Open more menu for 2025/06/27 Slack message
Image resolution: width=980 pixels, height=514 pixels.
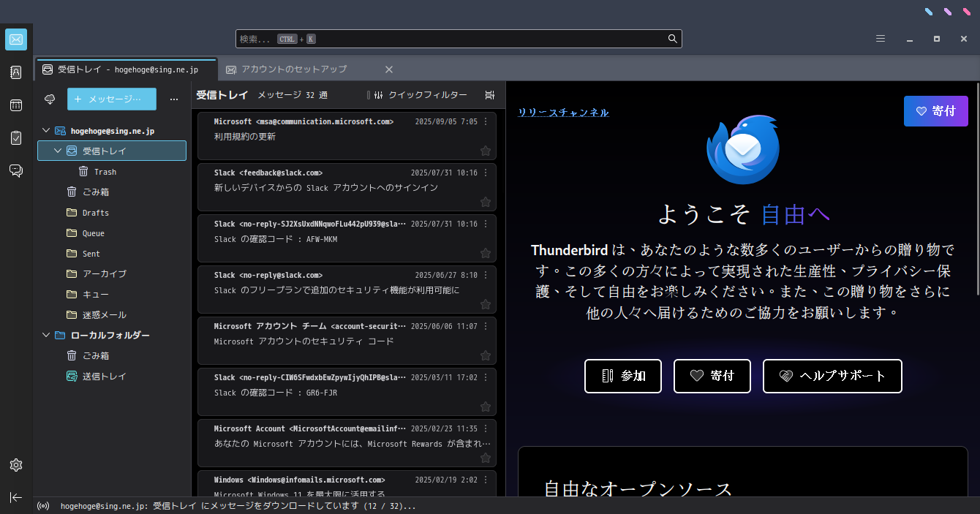click(486, 275)
